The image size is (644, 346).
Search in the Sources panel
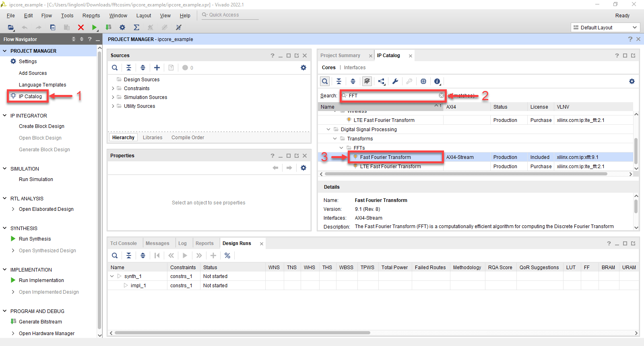click(115, 68)
